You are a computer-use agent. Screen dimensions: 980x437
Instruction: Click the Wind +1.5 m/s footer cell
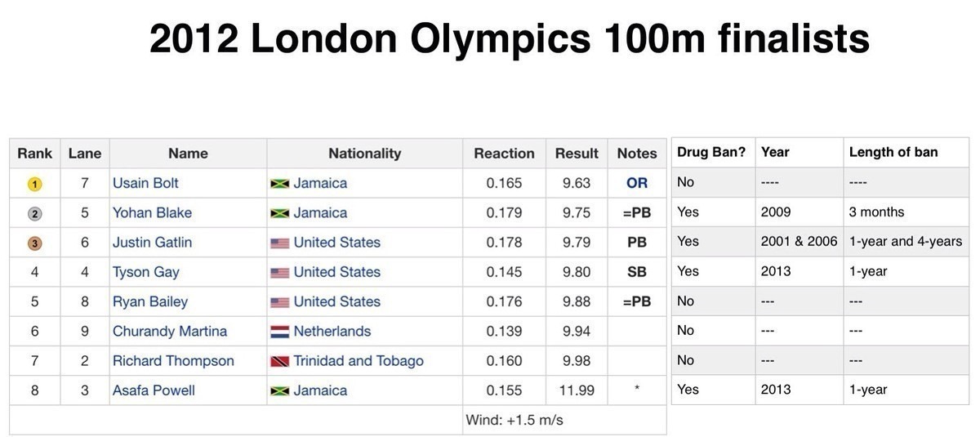click(514, 420)
